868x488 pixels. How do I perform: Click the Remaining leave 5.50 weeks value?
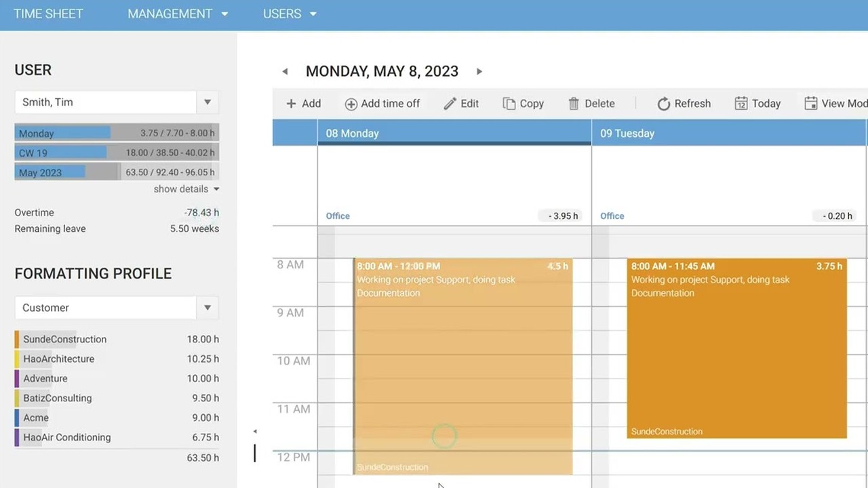tap(195, 229)
